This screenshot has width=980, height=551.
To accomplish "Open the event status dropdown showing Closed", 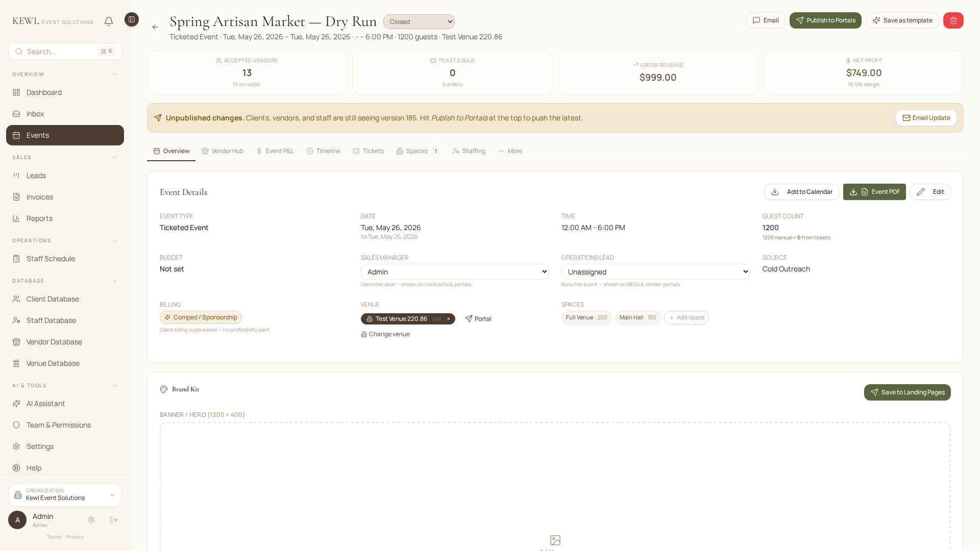I will click(x=419, y=22).
